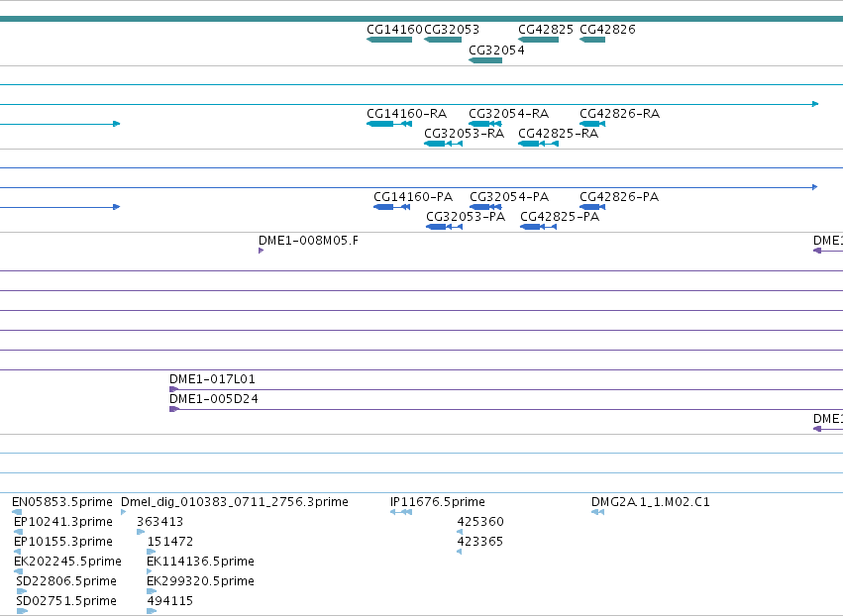Image resolution: width=843 pixels, height=616 pixels.
Task: Click the IP11676.5prime feature glyph
Action: (x=401, y=512)
